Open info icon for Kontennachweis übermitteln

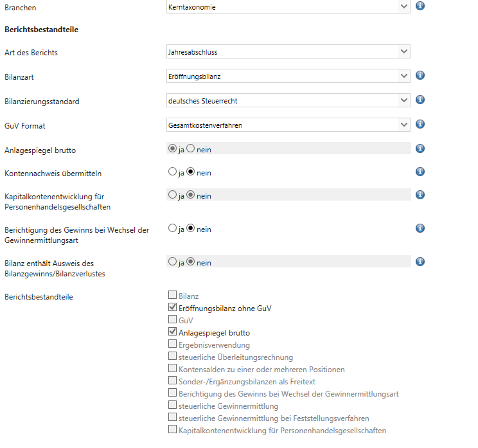click(x=421, y=172)
